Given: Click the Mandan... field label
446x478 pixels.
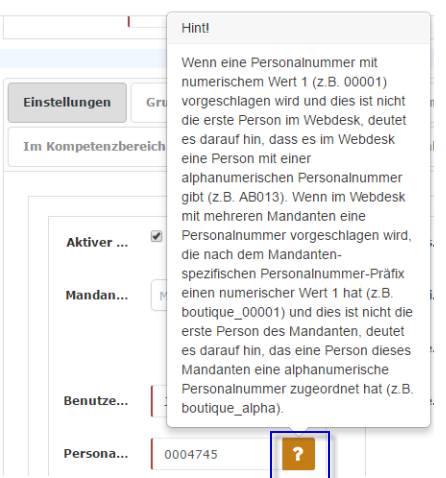Looking at the screenshot, I should [x=97, y=295].
